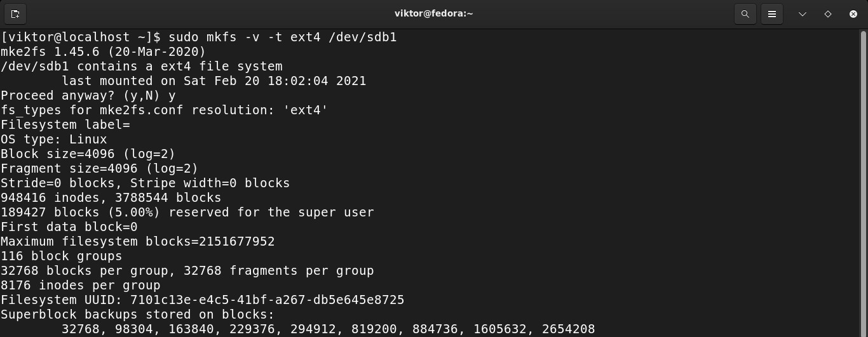Screen dimensions: 868x337
Task: Click the 'OS type: Linux' line
Action: [x=54, y=139]
